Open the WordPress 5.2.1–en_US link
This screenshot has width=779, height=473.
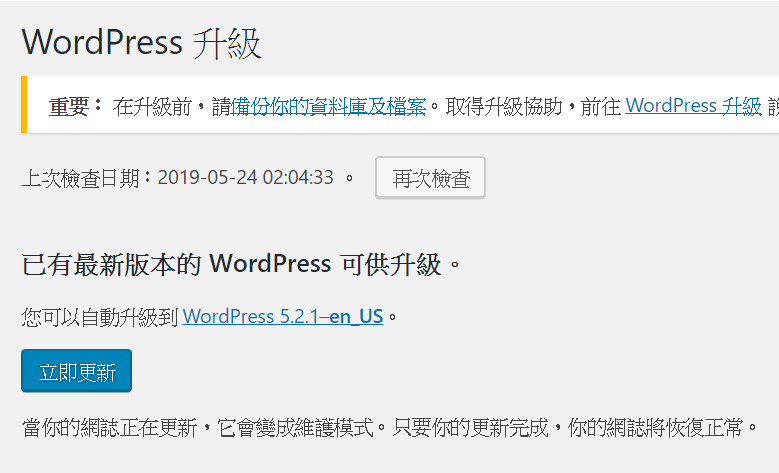[x=283, y=316]
